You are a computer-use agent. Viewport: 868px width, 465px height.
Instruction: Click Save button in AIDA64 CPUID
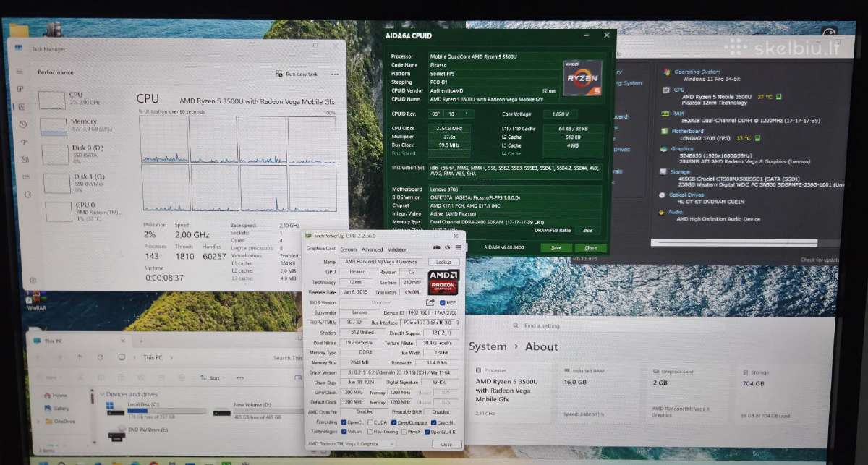tap(556, 247)
